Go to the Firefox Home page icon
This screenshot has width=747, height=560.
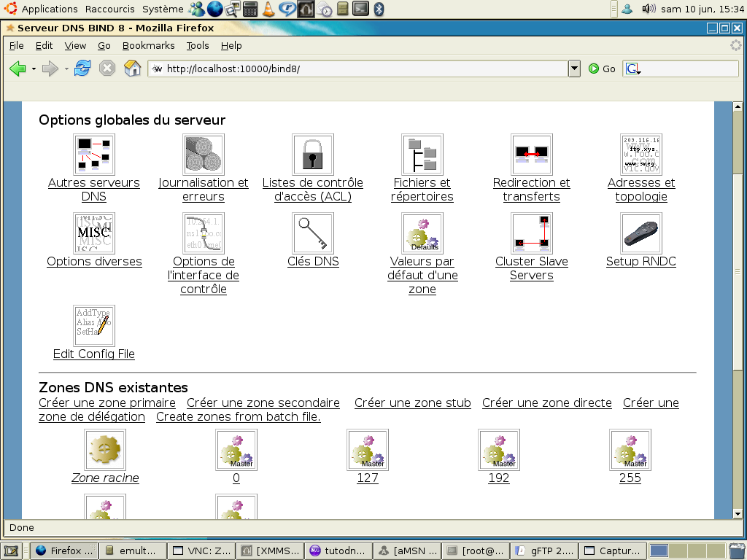(133, 68)
